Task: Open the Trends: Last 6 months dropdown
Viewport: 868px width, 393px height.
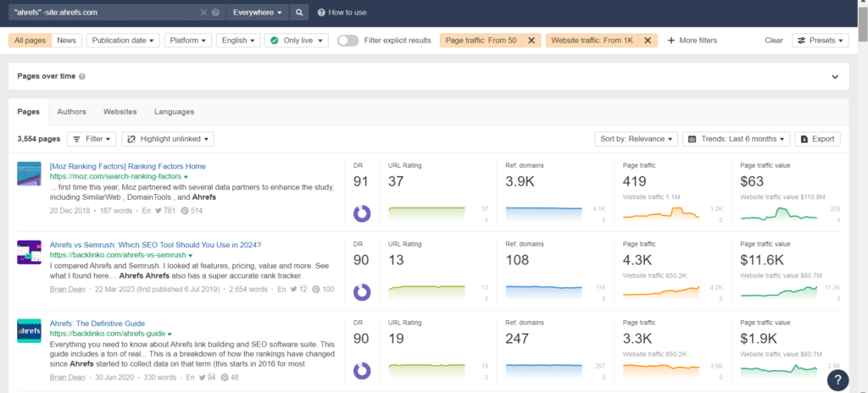Action: tap(737, 139)
